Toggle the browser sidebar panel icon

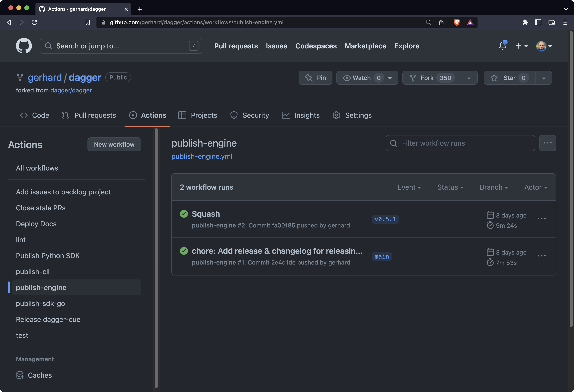(538, 23)
